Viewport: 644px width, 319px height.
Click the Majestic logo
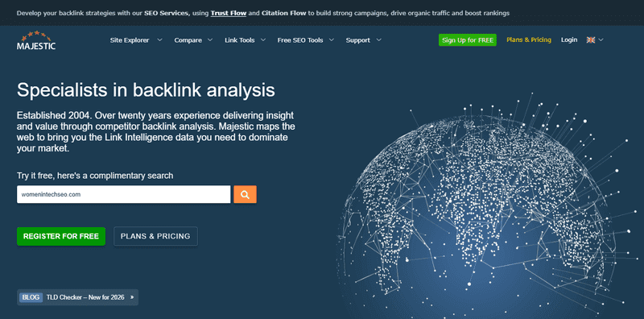coord(36,40)
